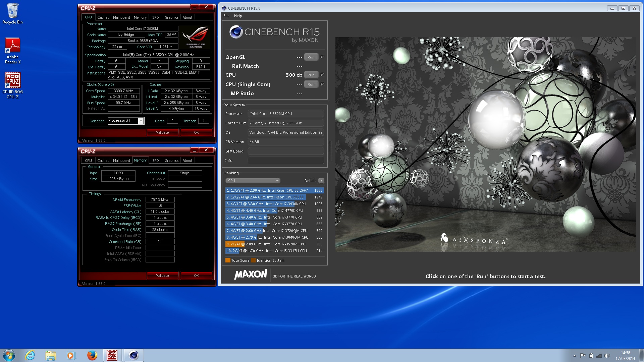The width and height of the screenshot is (644, 362).
Task: Launch Firefox from the taskbar
Action: tap(92, 355)
